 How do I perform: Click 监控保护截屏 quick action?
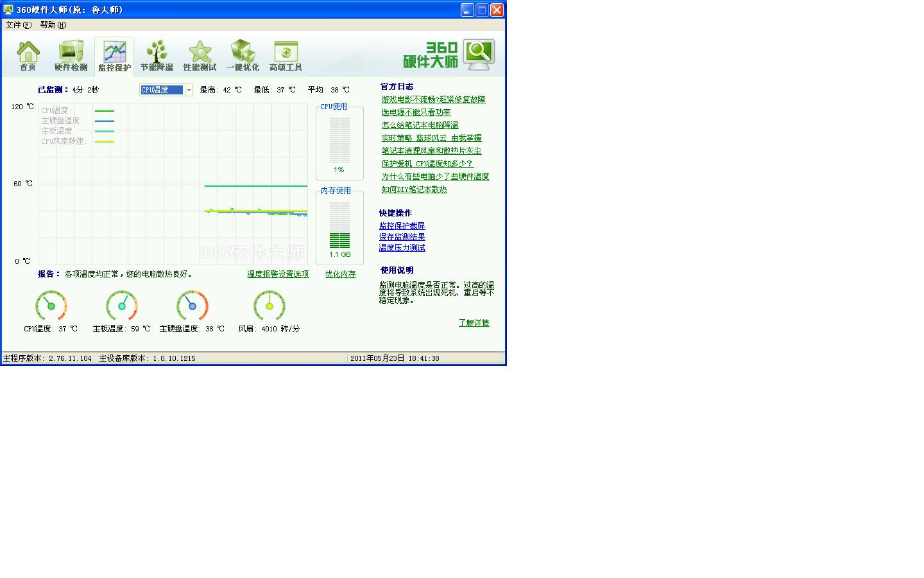[402, 226]
